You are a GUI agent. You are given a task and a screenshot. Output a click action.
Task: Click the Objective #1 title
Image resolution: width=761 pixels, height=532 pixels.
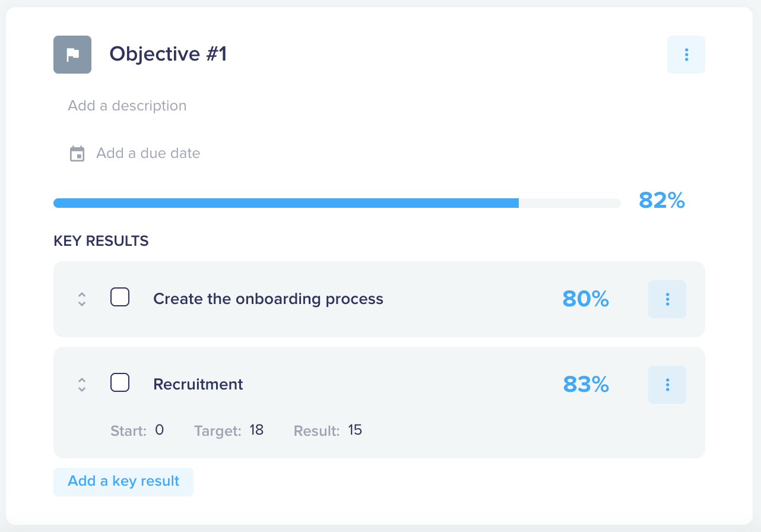(x=168, y=54)
